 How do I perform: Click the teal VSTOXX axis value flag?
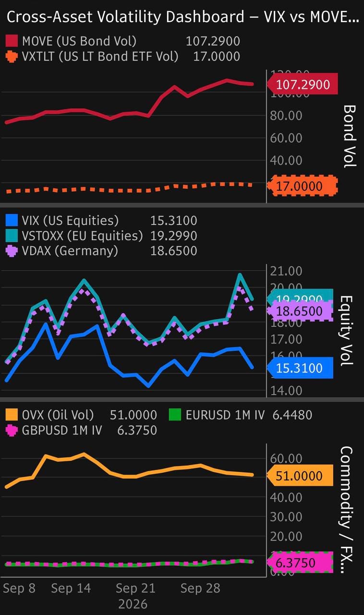(x=301, y=295)
